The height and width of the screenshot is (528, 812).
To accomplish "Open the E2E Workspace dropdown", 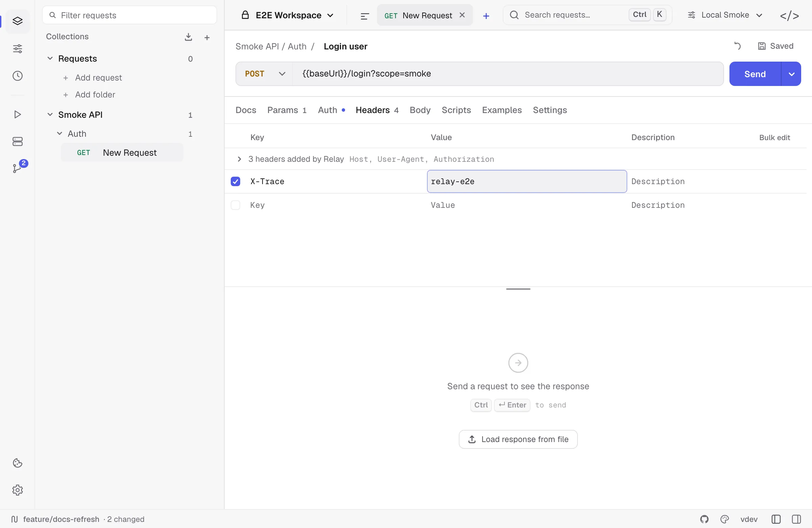I will pos(288,15).
